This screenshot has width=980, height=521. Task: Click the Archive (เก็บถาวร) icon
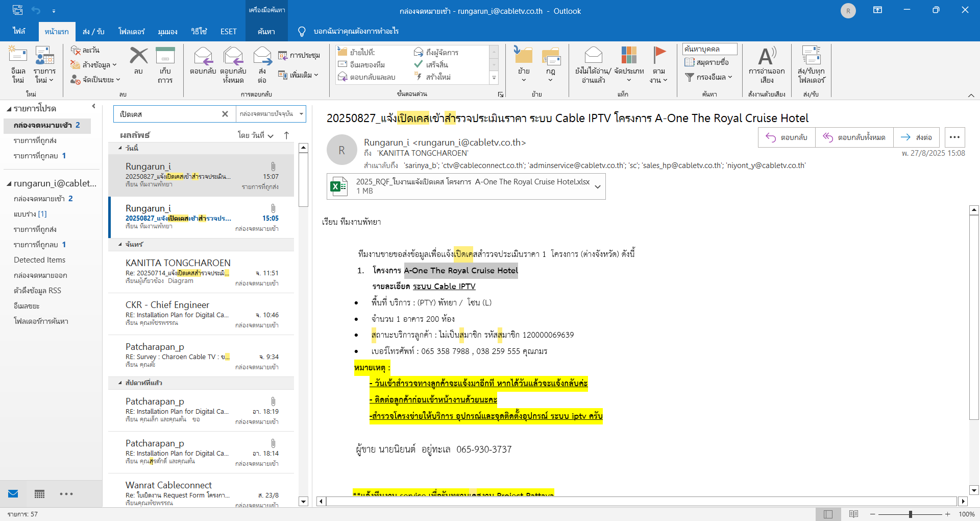pos(165,56)
